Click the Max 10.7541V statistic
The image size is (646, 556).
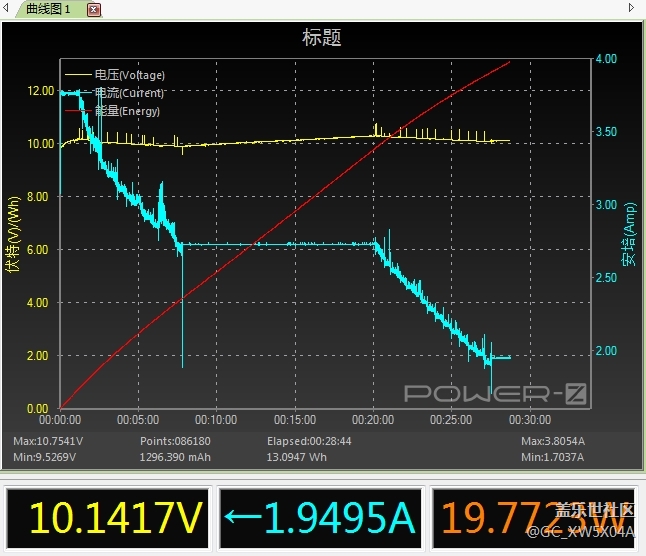click(48, 440)
